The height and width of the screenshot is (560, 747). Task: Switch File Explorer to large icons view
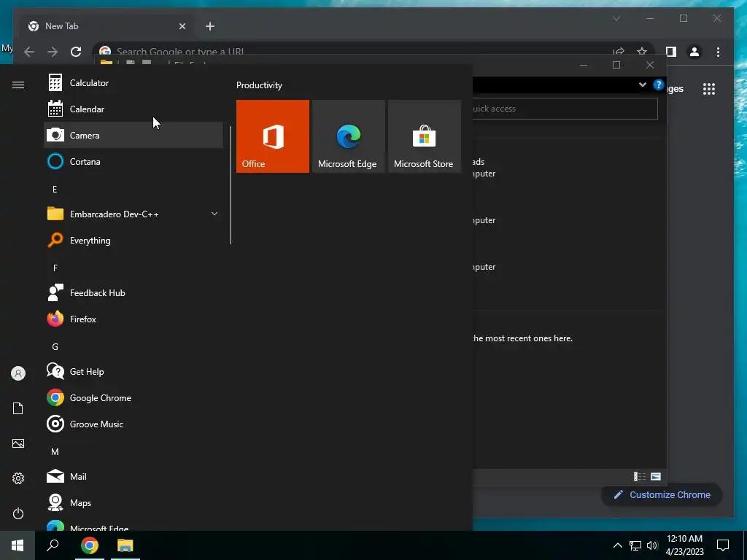pyautogui.click(x=656, y=476)
